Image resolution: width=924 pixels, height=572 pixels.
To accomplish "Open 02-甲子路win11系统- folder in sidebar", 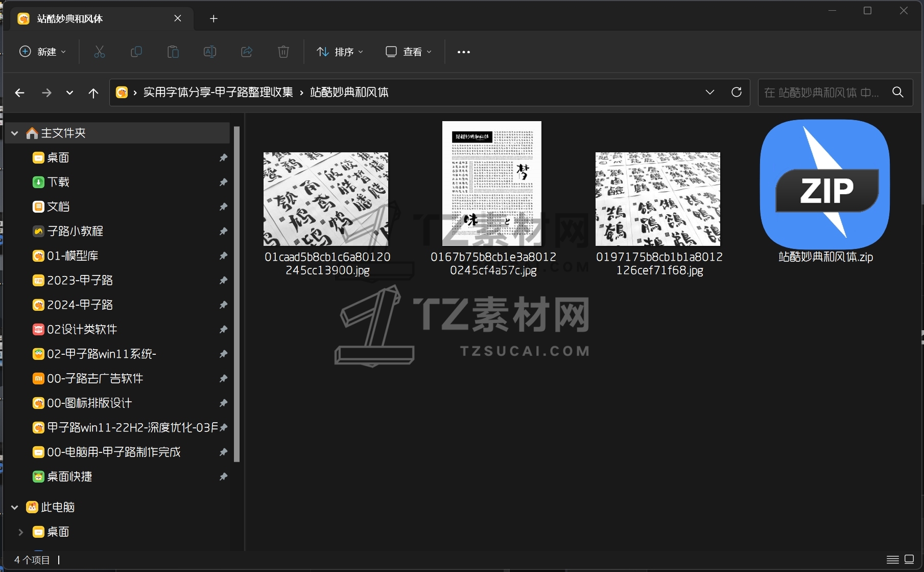I will pos(101,354).
